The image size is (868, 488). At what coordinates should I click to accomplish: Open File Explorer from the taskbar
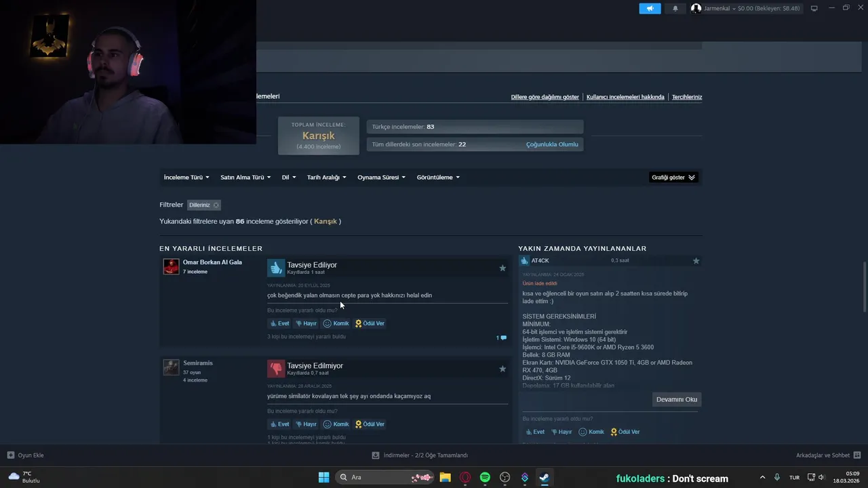445,477
